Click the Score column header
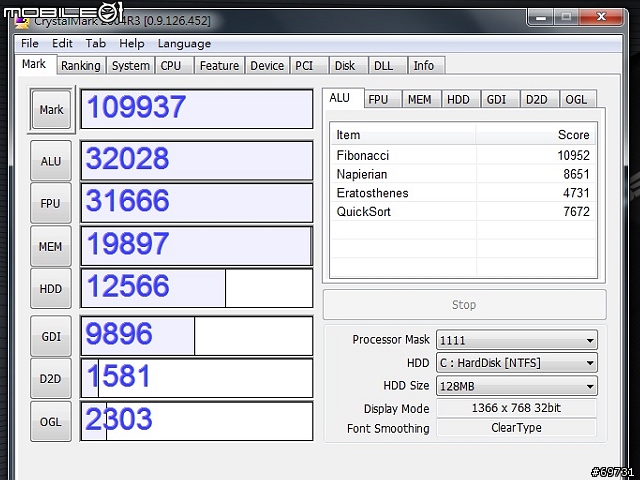The height and width of the screenshot is (480, 640). click(536, 135)
